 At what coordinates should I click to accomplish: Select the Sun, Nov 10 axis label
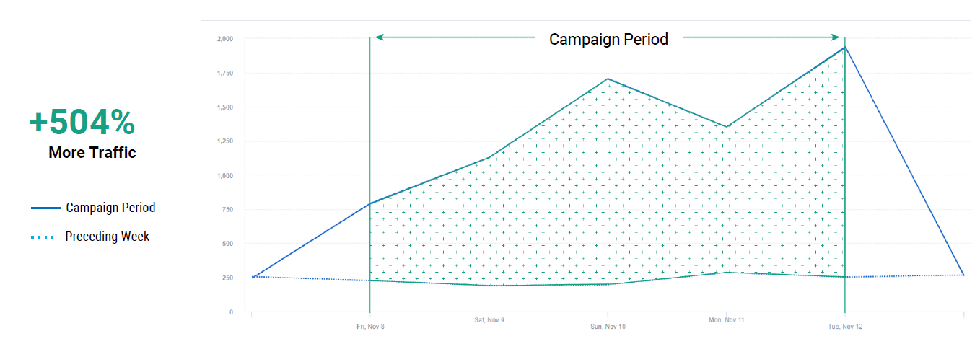(608, 327)
